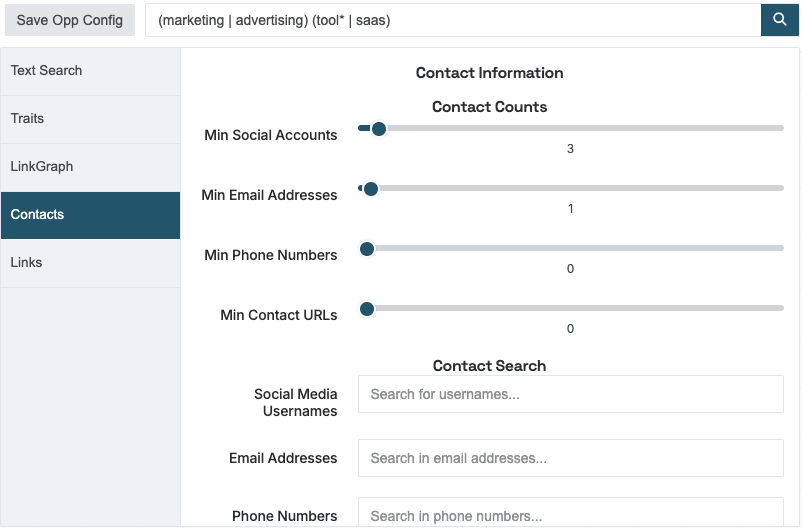
Task: Click the magnifying glass search button
Action: point(779,20)
